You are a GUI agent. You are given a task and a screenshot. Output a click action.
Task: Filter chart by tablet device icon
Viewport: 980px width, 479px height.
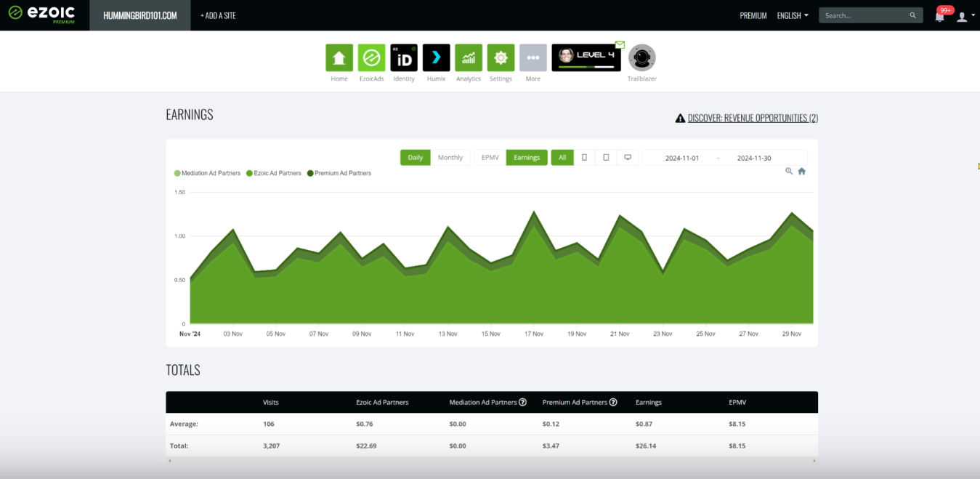coord(606,157)
